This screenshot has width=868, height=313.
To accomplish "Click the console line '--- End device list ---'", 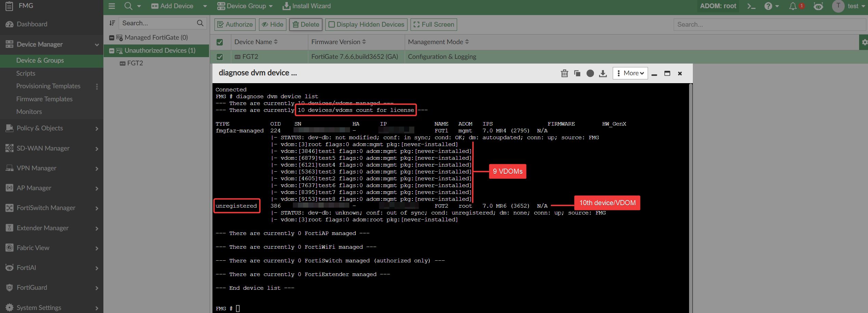I will [x=255, y=288].
